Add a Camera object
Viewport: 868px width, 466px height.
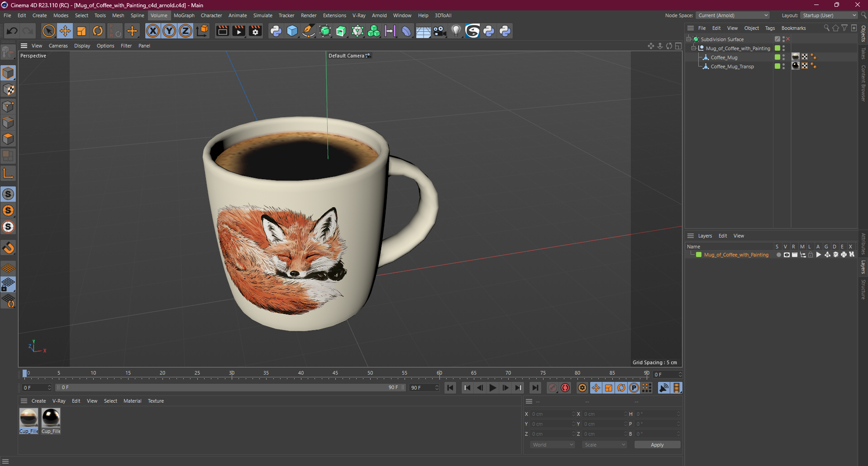[x=439, y=31]
